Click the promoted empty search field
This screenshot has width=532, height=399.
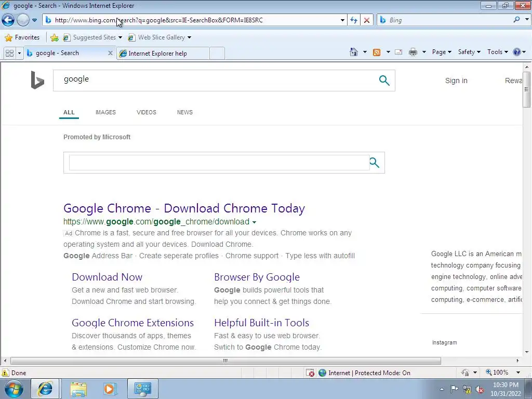[x=219, y=163]
